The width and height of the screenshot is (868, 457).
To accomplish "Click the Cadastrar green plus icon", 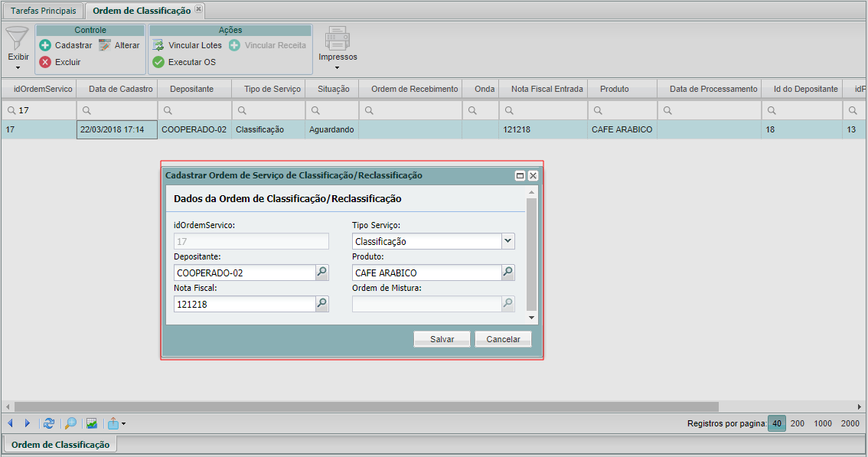I will click(45, 45).
